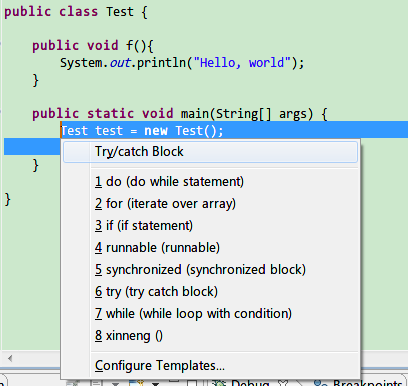Click the horizontal scrollbar left arrow
Screen dimensions: 408x386
click(x=10, y=359)
